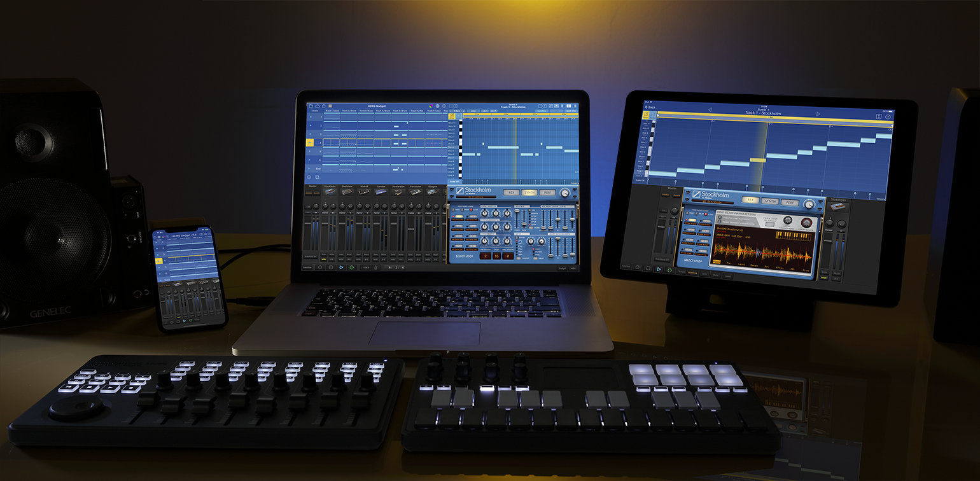
Task: Open the 4 Bars length selector on laptop
Action: pos(457,111)
